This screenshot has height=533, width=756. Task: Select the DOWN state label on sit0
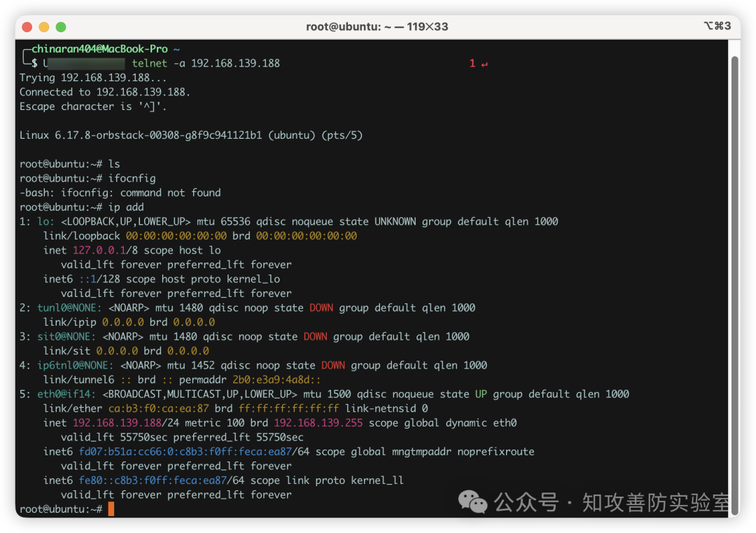315,336
